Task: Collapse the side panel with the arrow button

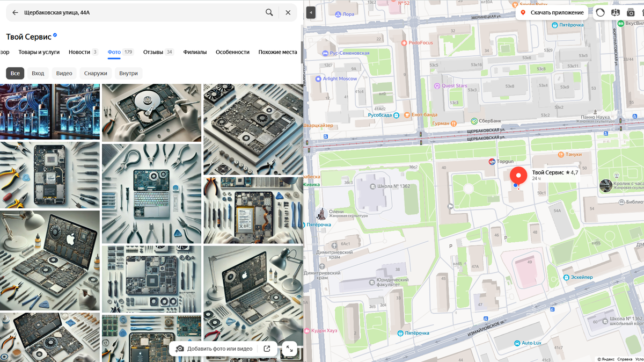Action: (311, 12)
